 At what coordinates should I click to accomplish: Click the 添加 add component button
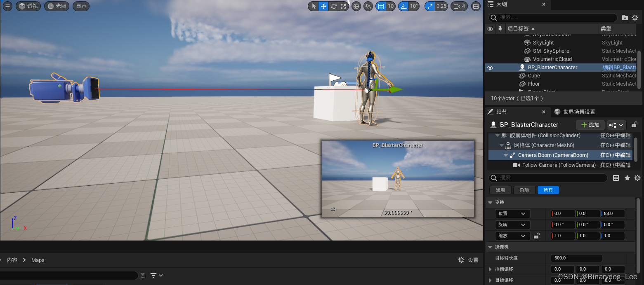tap(590, 125)
